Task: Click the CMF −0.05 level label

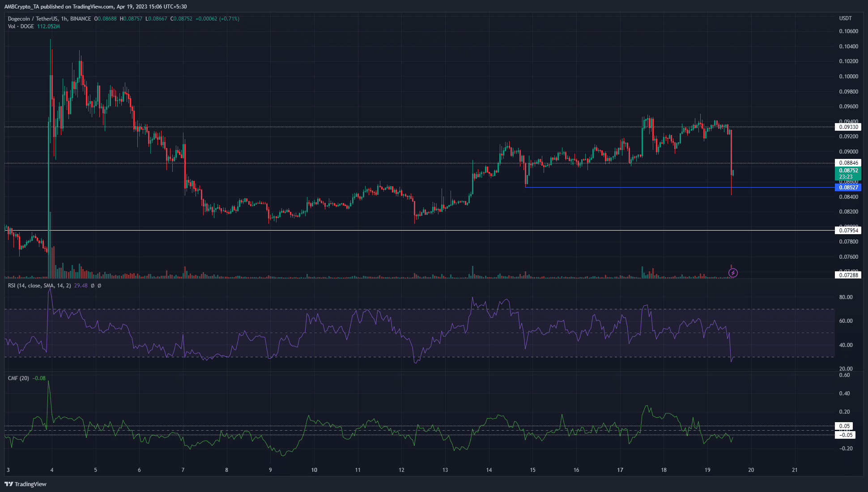Action: pyautogui.click(x=845, y=435)
